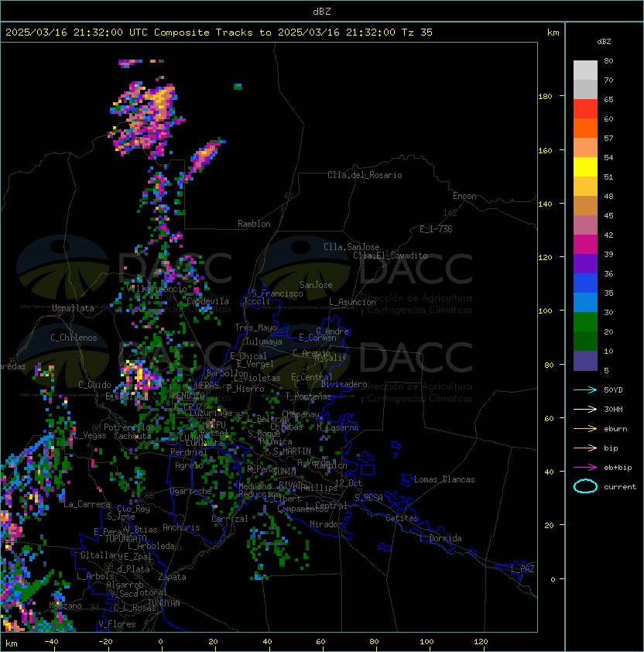Click the -40 km horizontal axis label
The width and height of the screenshot is (644, 652).
coord(51,642)
